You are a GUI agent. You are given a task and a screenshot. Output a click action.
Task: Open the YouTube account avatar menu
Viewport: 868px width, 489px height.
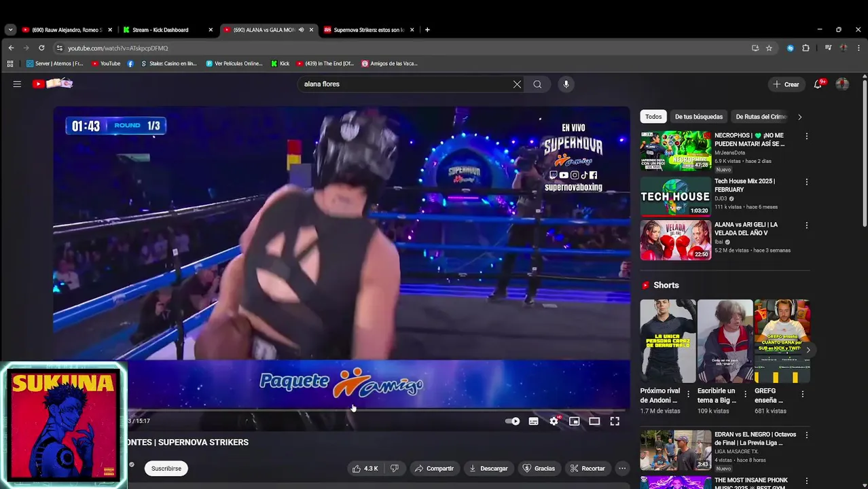(842, 84)
